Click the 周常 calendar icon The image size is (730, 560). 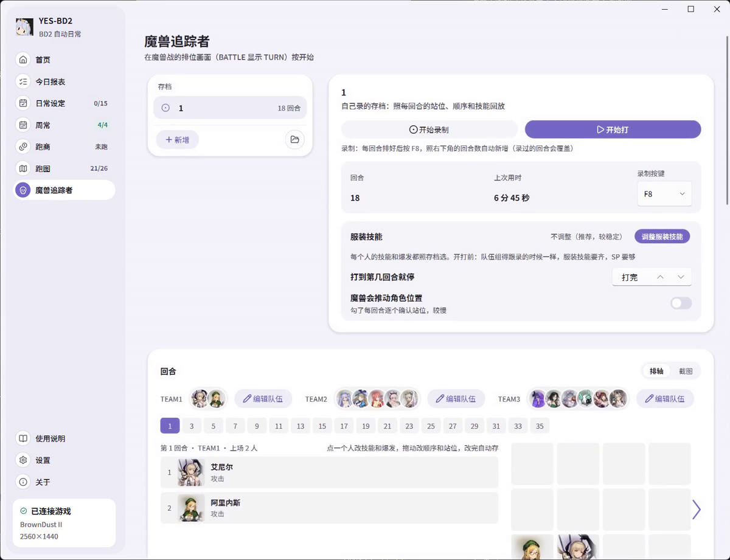[x=23, y=125]
